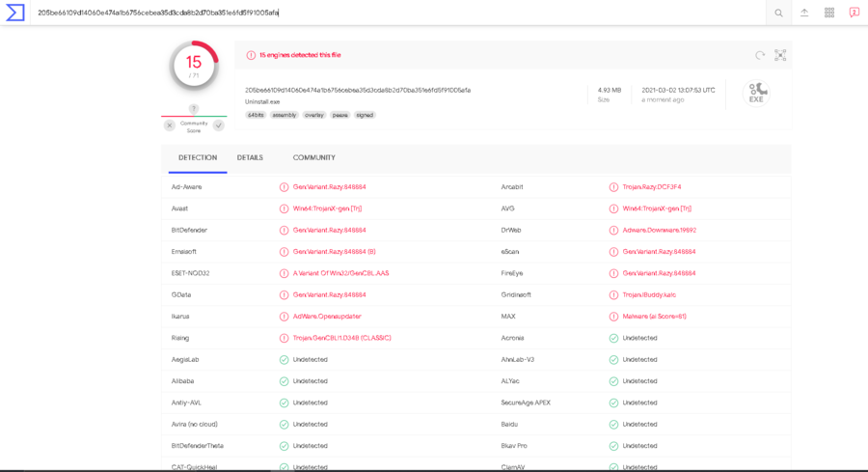The image size is (868, 472).
Task: Click the Acronis undetected check icon
Action: click(x=613, y=339)
